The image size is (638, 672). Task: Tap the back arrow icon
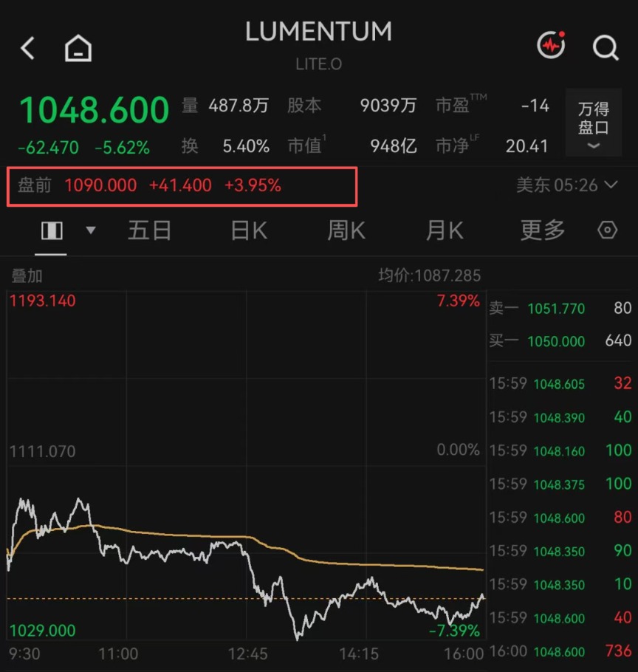click(x=27, y=47)
